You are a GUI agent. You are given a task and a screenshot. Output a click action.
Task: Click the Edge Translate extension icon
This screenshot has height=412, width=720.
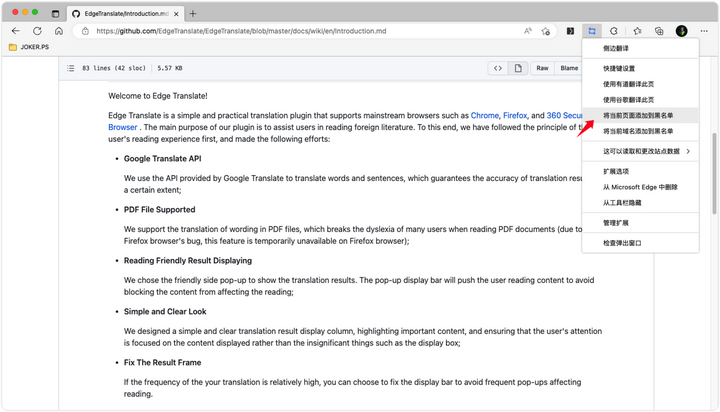click(x=592, y=31)
